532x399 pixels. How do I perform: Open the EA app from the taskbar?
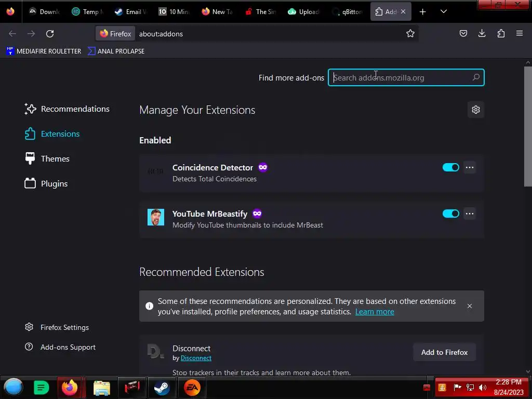pos(192,388)
